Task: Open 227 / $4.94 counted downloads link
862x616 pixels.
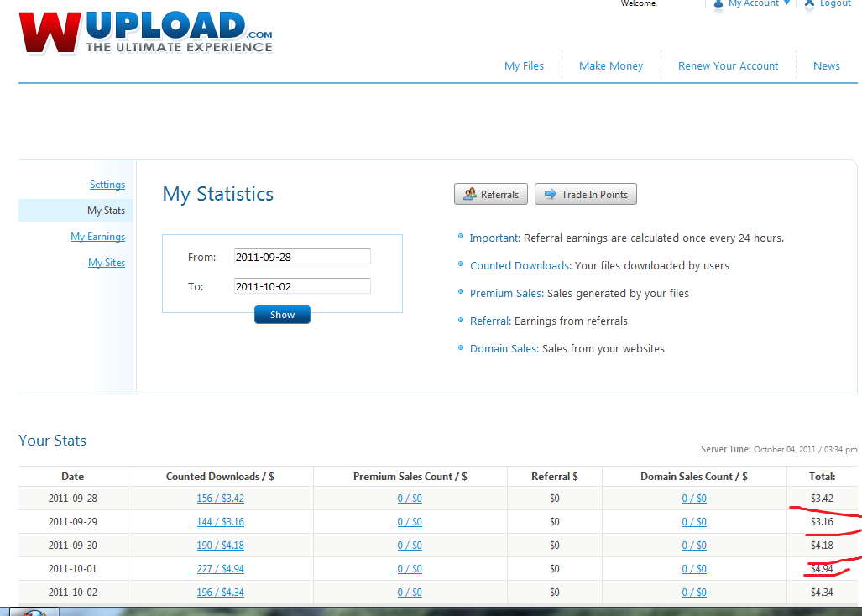Action: 221,569
